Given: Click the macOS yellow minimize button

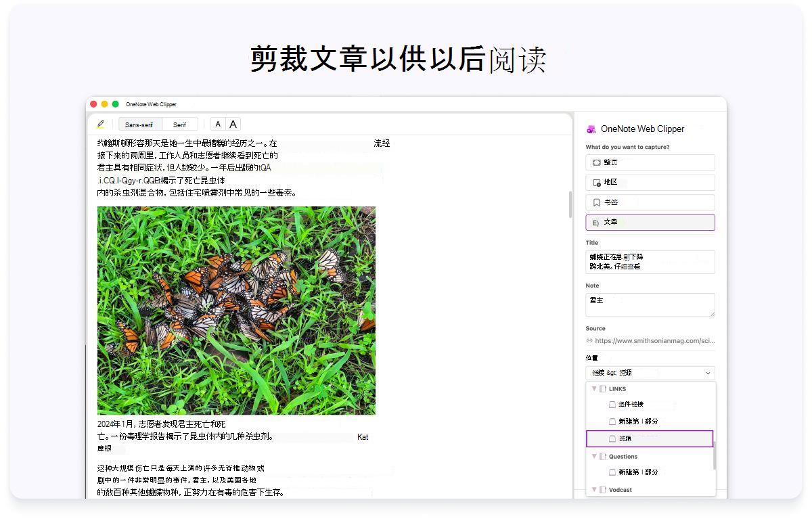Looking at the screenshot, I should (x=104, y=104).
